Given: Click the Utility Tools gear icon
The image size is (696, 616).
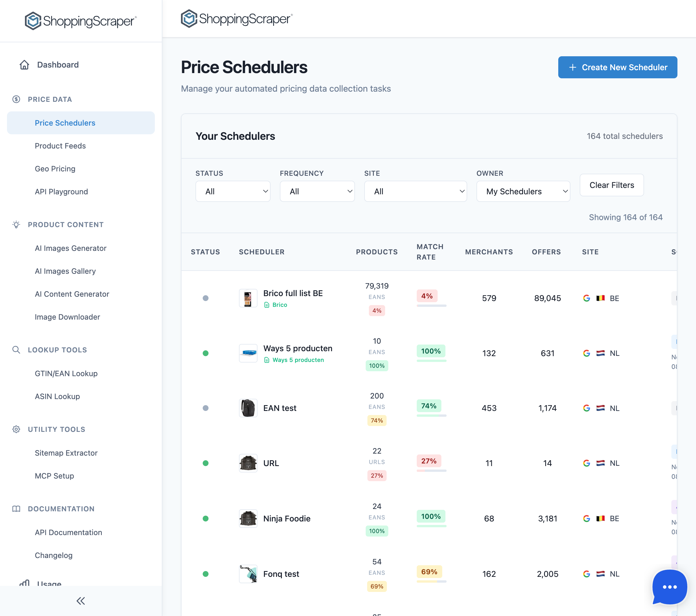Looking at the screenshot, I should [x=16, y=429].
